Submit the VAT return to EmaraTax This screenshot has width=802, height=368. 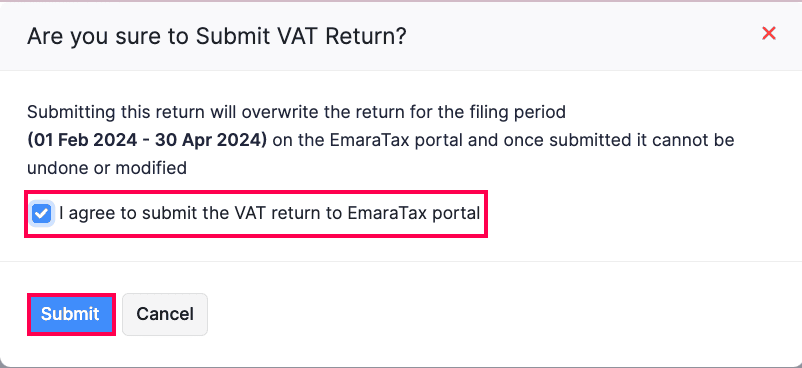(x=71, y=314)
